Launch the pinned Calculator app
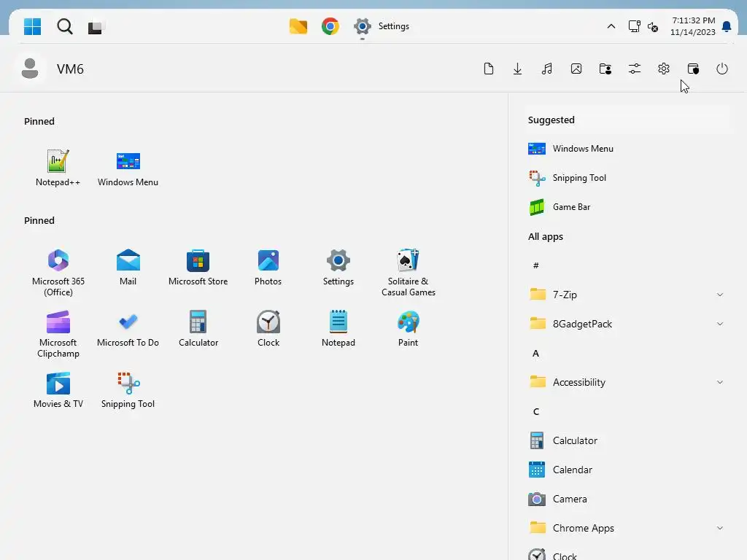 (198, 329)
